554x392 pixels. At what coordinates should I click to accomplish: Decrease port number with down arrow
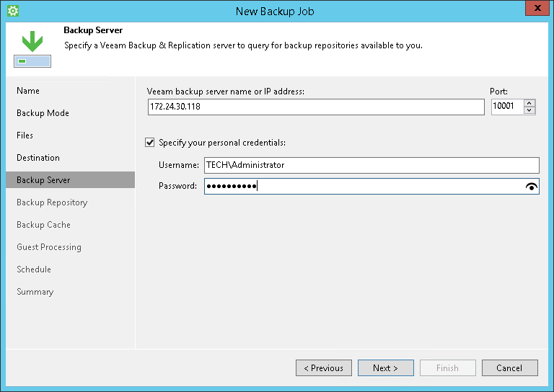pos(530,110)
